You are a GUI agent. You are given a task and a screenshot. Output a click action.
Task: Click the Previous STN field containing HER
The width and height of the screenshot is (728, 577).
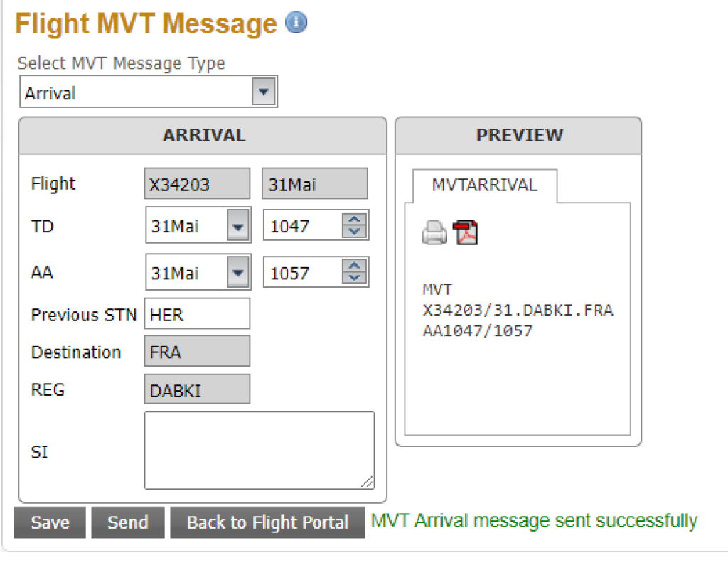[197, 314]
